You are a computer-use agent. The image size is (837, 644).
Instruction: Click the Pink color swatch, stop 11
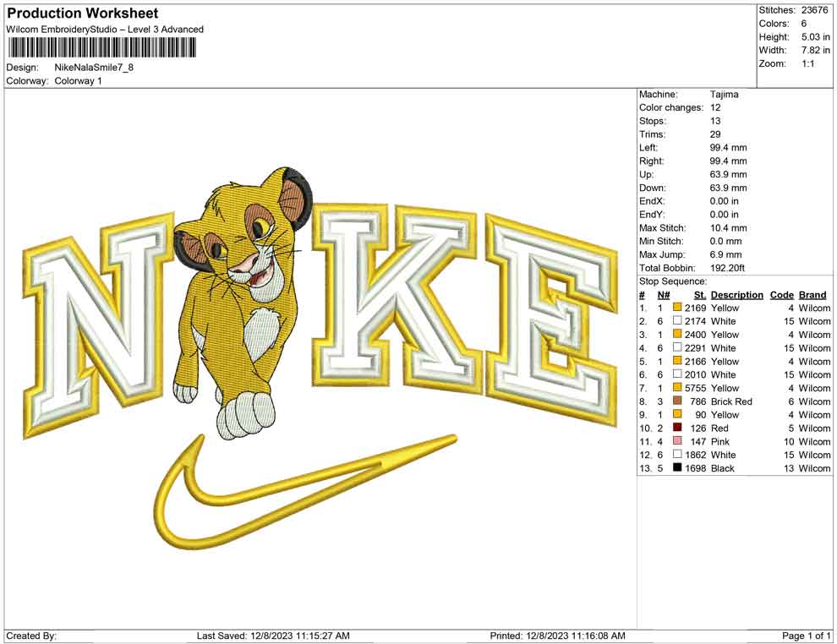click(x=677, y=440)
